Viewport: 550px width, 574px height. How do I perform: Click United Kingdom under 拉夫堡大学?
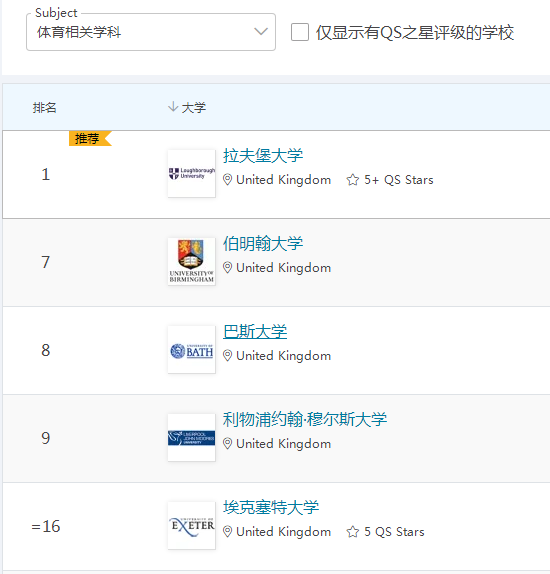point(283,180)
